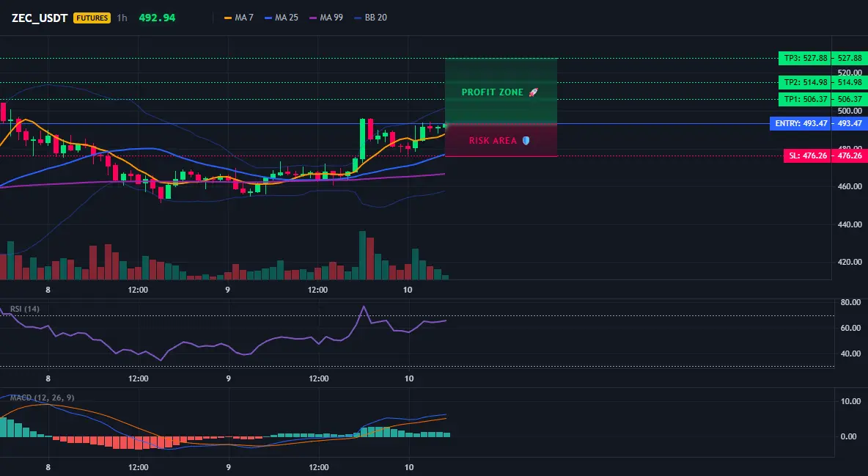Screen dimensions: 868x476
Task: Click the entry price tag 493.47 on axis
Action: tap(849, 123)
